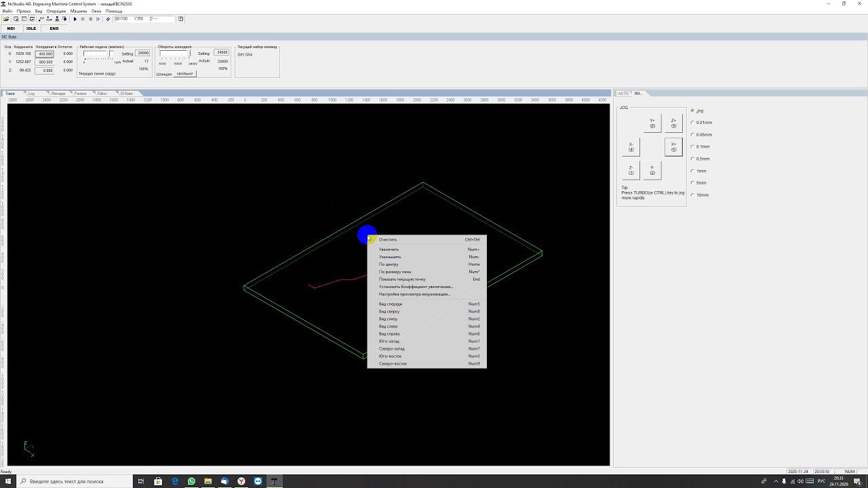The height and width of the screenshot is (488, 868).
Task: Switch to Вид спереди view
Action: click(x=427, y=304)
